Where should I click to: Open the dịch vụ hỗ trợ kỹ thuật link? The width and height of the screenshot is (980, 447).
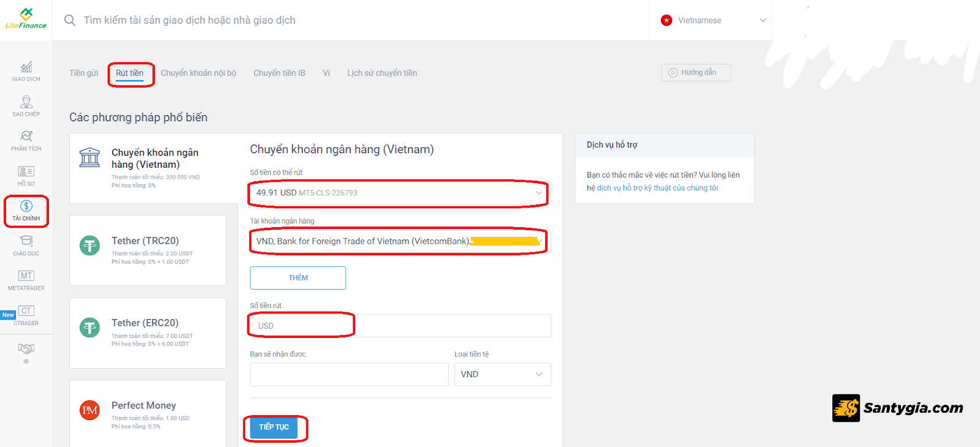(x=657, y=188)
